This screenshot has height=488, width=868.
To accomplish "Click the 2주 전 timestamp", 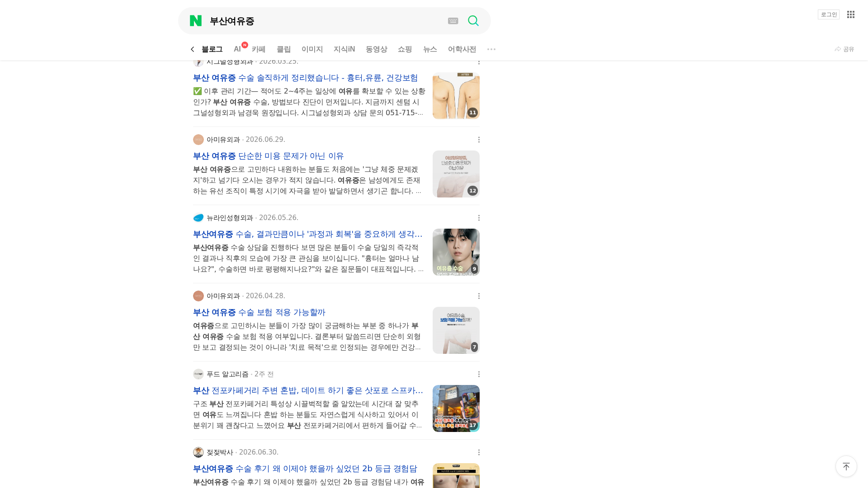I will pyautogui.click(x=264, y=374).
